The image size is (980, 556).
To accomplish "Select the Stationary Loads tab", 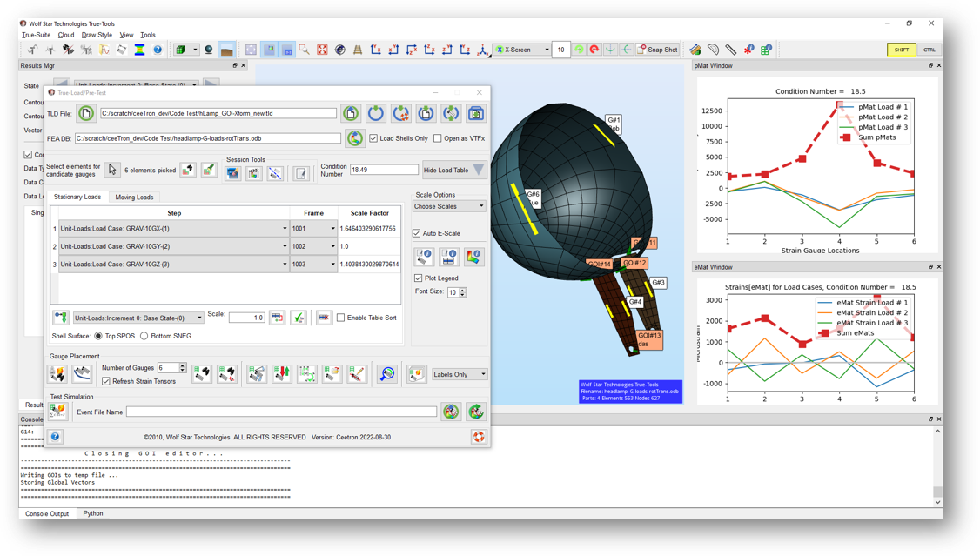I will [77, 197].
